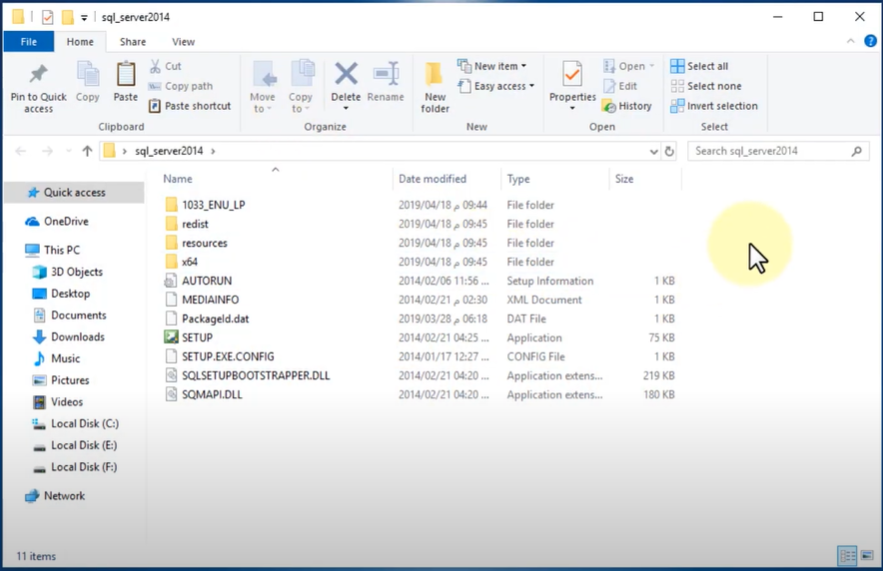Select the SQLSETUPBOOTSTRAPPER.DLL file
Viewport: 883px width, 571px height.
click(x=256, y=376)
